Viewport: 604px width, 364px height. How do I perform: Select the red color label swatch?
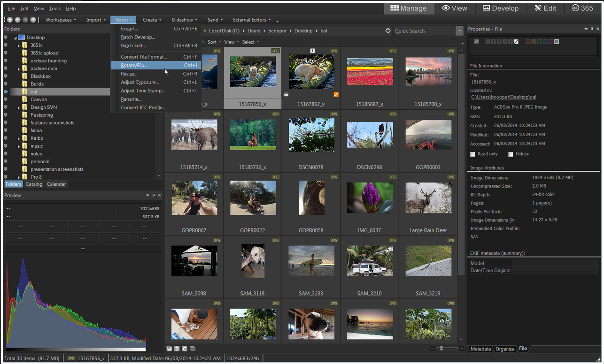point(528,42)
